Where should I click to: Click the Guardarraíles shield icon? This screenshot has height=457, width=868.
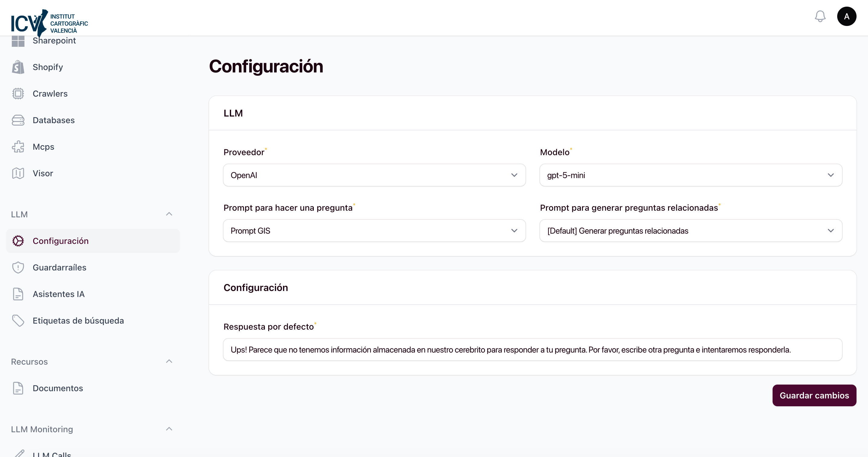18,267
